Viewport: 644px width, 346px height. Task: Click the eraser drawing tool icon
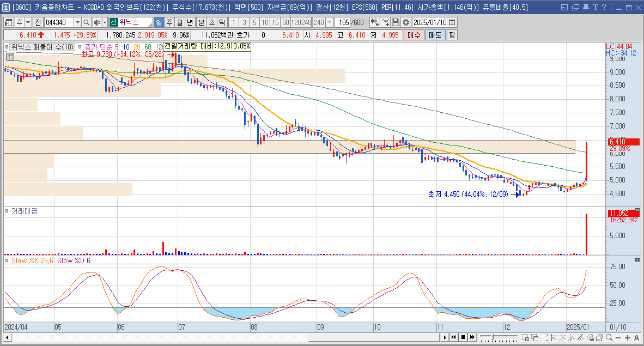(x=590, y=338)
